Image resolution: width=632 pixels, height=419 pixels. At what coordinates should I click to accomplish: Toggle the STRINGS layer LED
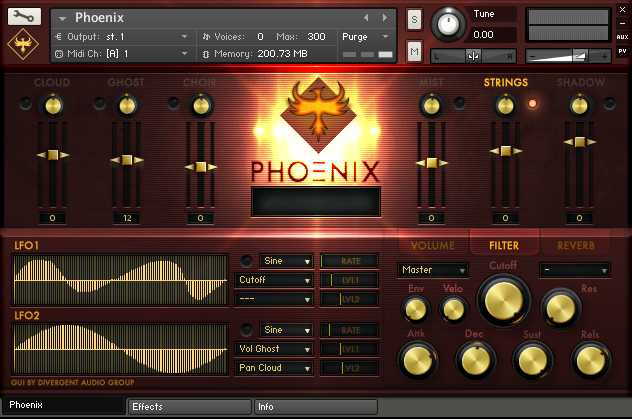click(532, 104)
